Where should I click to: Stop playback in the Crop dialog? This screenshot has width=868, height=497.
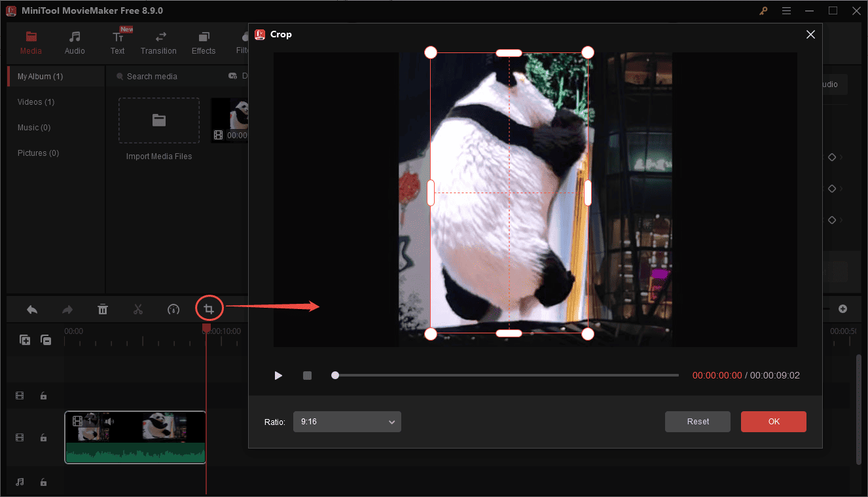click(307, 376)
